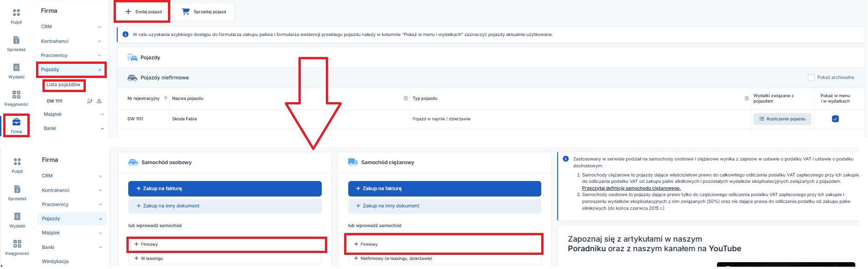Click the info icon in the fuel form notice
The width and height of the screenshot is (868, 269).
125,35
